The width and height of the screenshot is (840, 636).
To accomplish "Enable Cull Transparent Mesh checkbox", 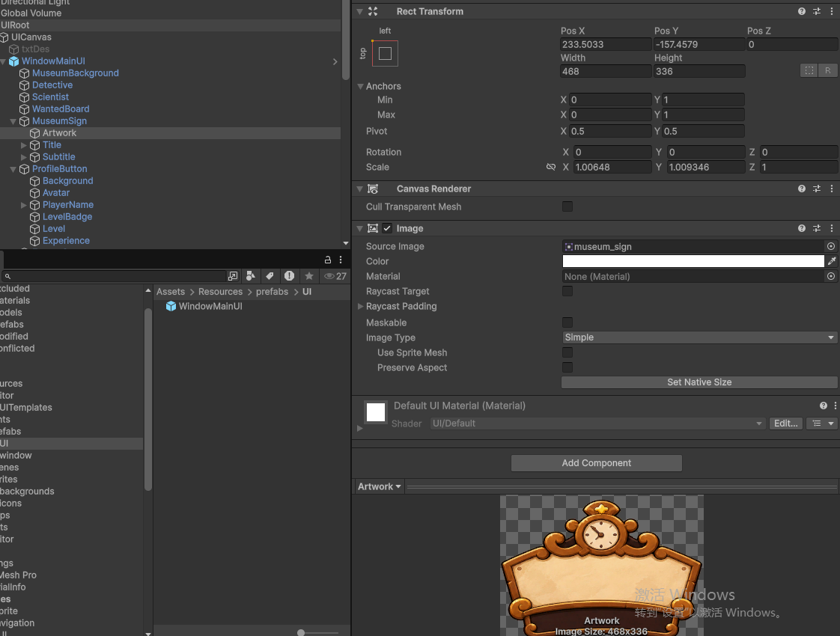I will pos(567,207).
